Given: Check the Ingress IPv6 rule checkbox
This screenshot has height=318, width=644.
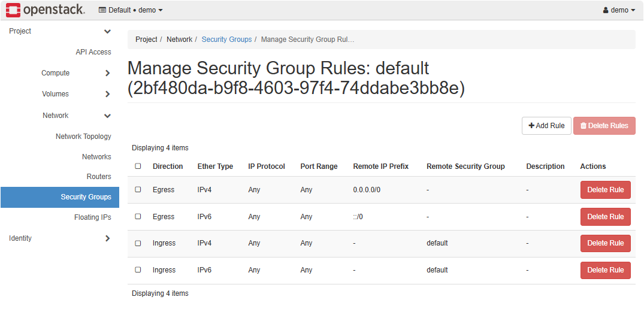Looking at the screenshot, I should tap(138, 270).
